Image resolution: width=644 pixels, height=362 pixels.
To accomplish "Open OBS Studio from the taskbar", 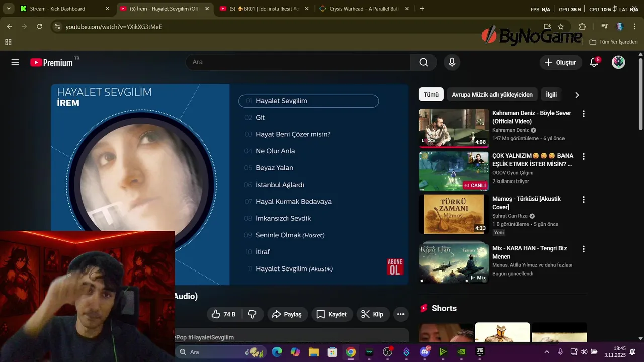I will [388, 352].
